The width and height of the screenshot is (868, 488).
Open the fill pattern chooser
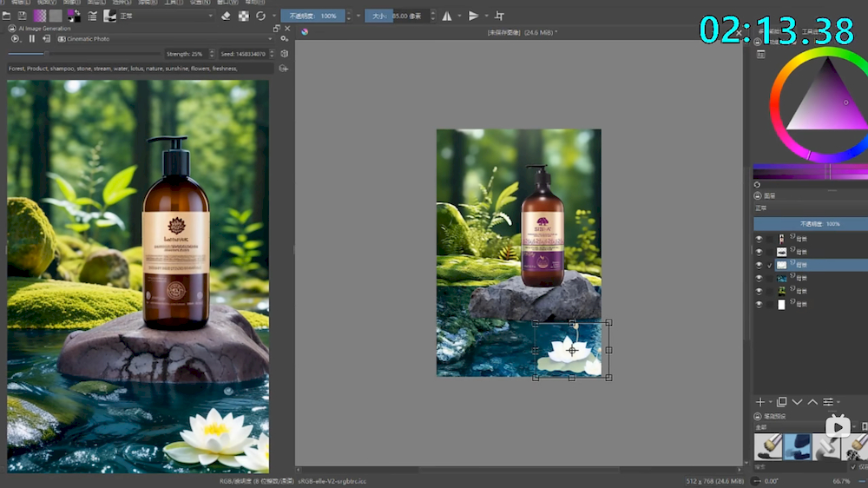click(x=56, y=16)
